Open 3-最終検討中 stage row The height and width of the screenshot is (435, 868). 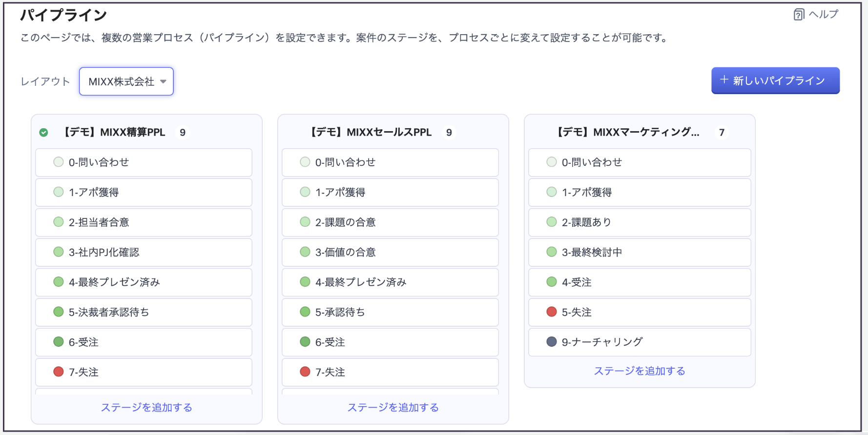(x=640, y=252)
